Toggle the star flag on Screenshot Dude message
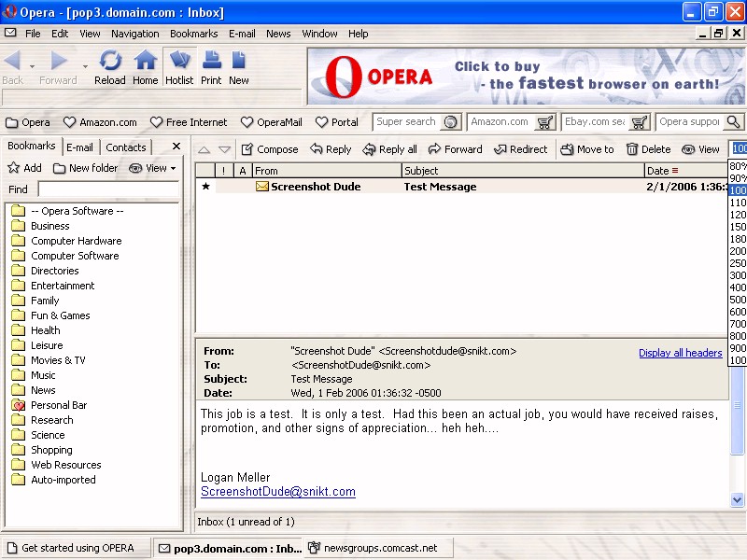Viewport: 747px width, 560px height. [205, 186]
